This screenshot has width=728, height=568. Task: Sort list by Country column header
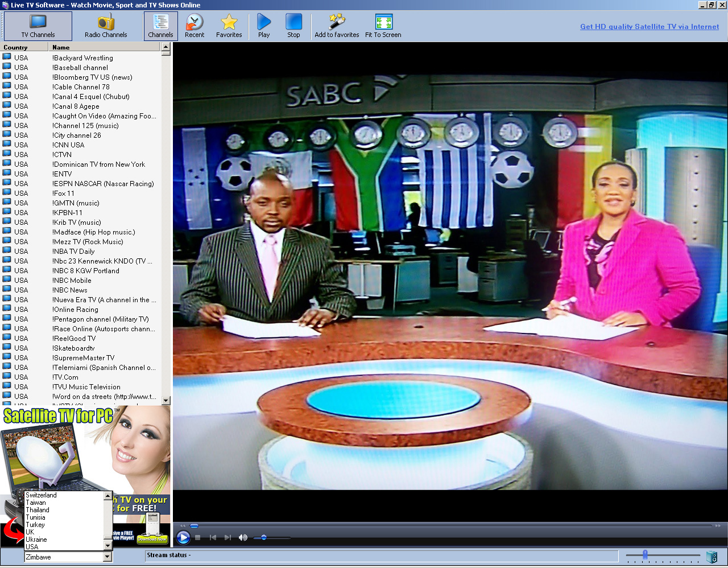pyautogui.click(x=24, y=47)
